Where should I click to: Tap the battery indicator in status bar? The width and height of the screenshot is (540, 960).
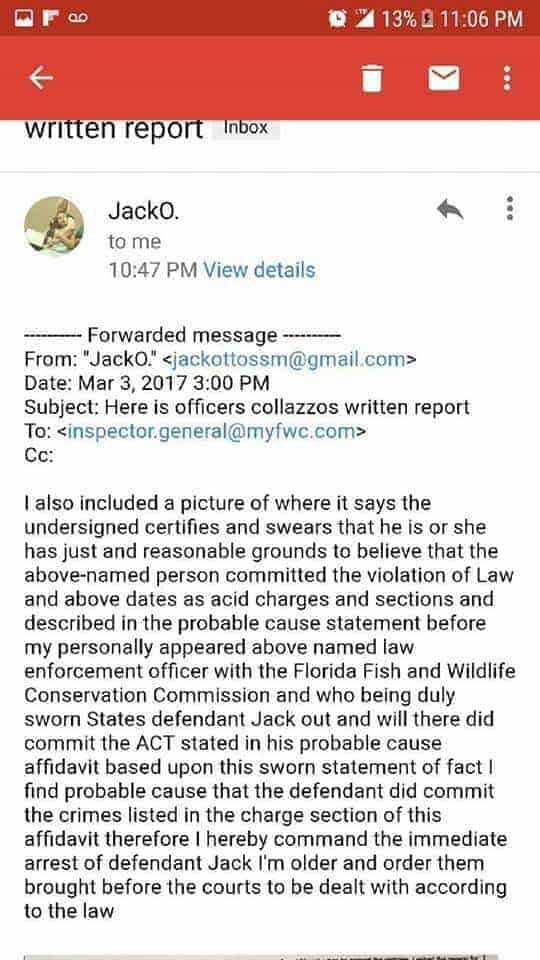[427, 18]
